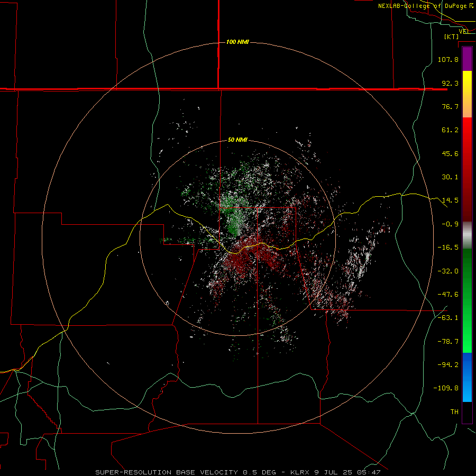Click the -94.2 legend value

coord(448,365)
